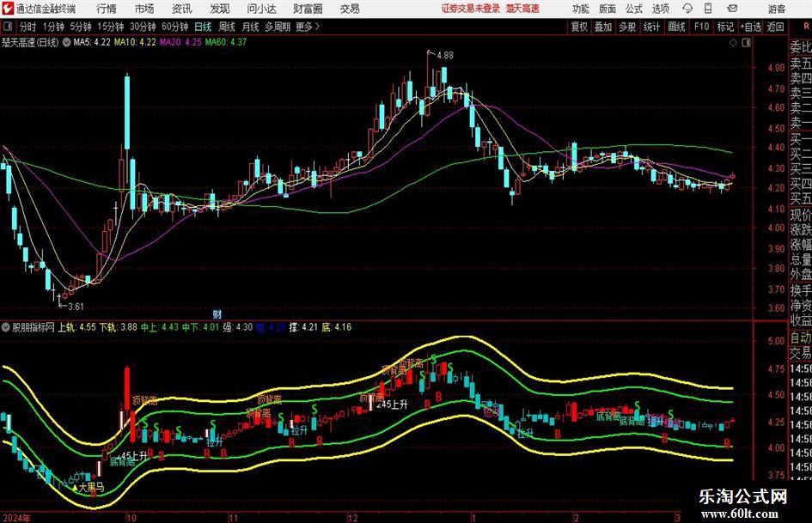Image resolution: width=812 pixels, height=523 pixels.
Task: Select the 日线 daily period tab
Action: point(203,27)
